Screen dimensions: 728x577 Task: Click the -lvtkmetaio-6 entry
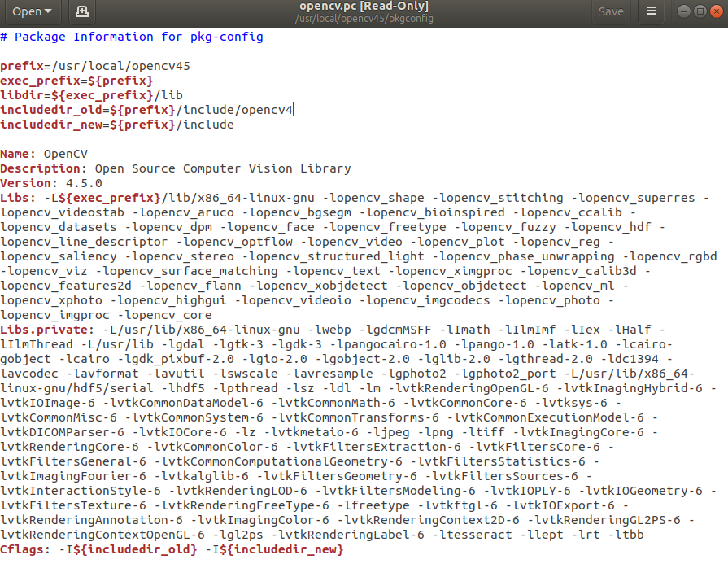(x=311, y=432)
